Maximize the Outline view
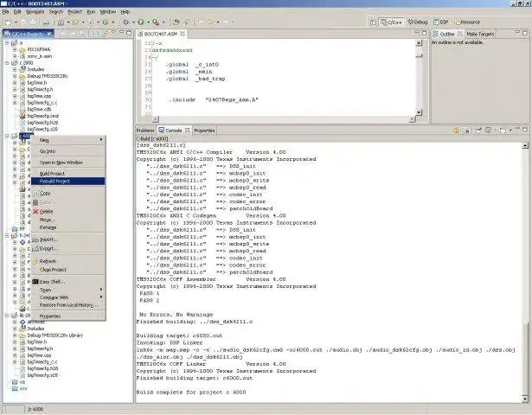 point(525,33)
